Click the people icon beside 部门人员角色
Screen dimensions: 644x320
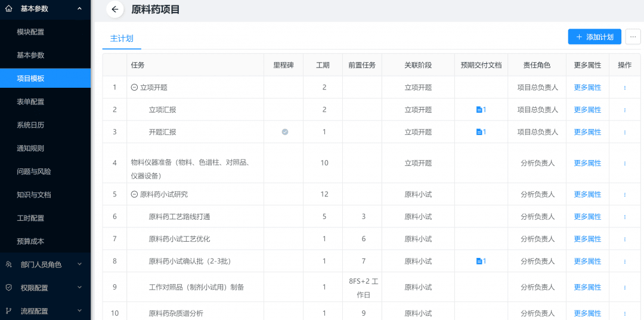click(8, 264)
